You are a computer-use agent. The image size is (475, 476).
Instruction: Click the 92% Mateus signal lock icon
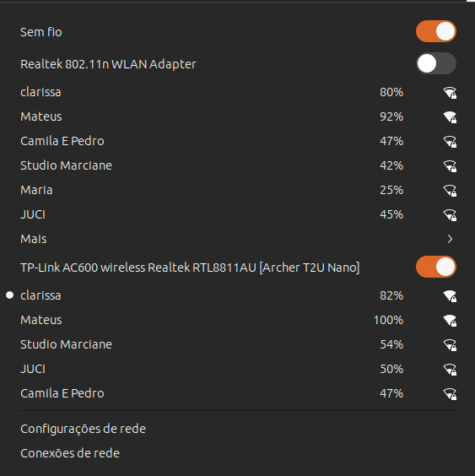pyautogui.click(x=450, y=117)
